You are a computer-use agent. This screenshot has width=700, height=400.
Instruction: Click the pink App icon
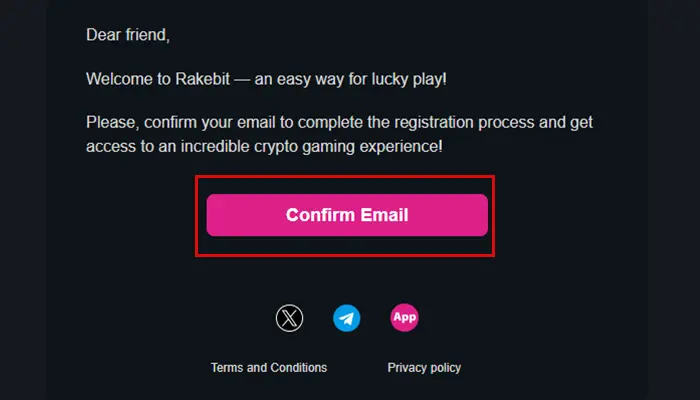pos(404,318)
